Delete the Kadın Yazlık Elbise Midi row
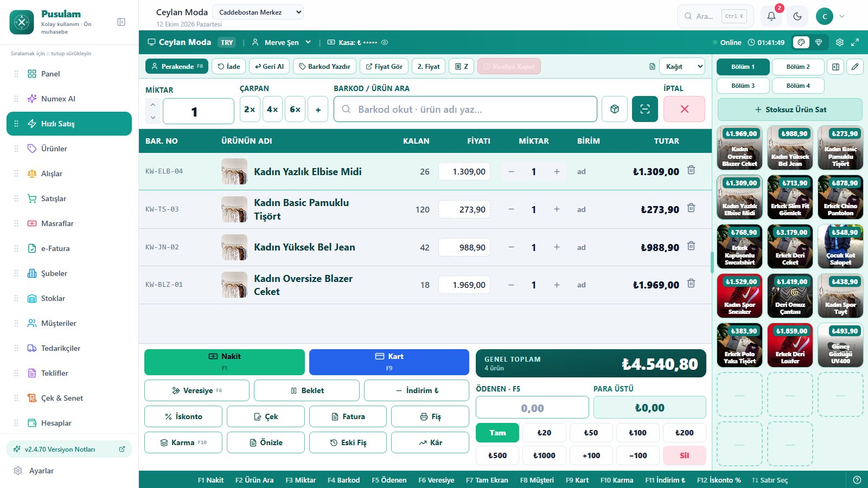868x488 pixels. (691, 170)
